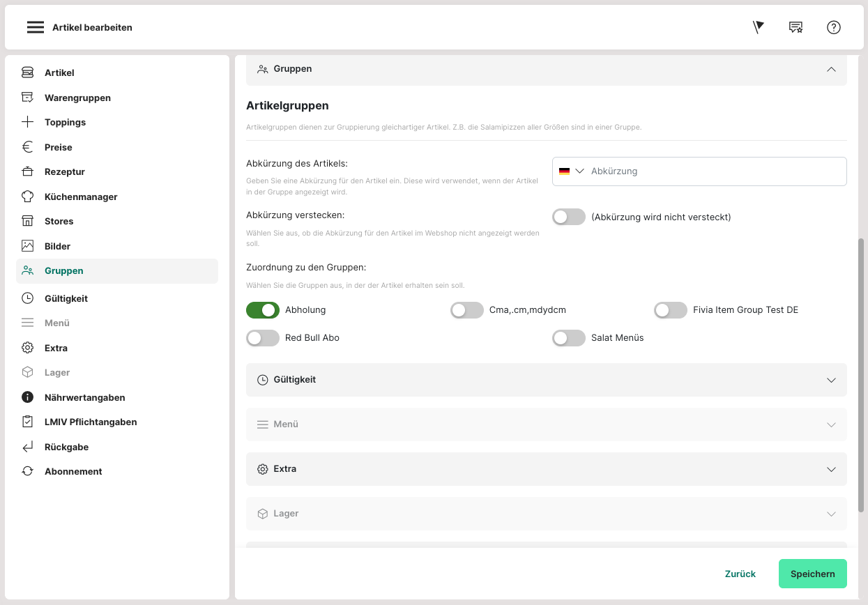Select Warengruppen in the sidebar
Viewport: 868px width, 605px height.
(77, 98)
